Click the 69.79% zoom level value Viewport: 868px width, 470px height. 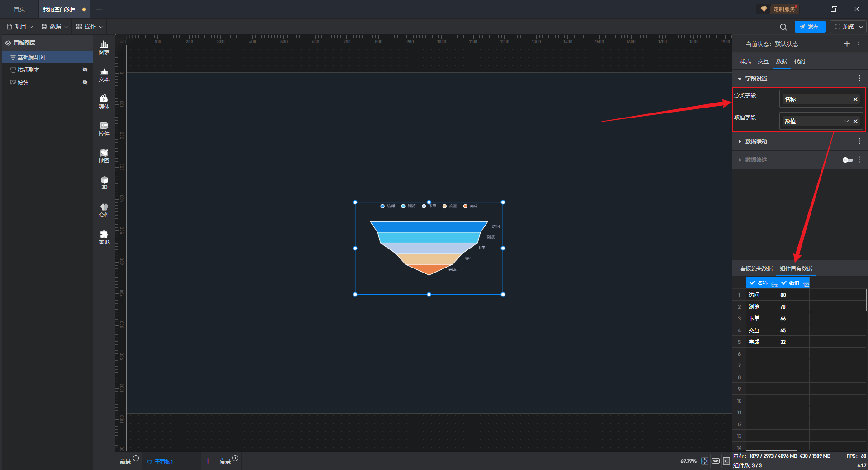pos(689,461)
